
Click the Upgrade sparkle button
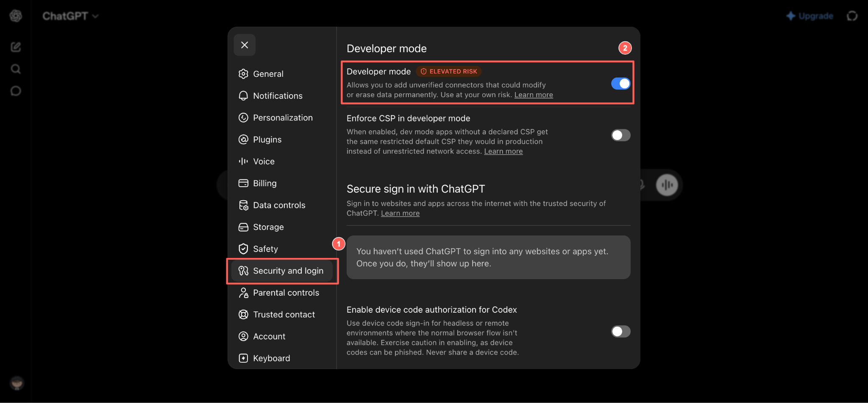pyautogui.click(x=810, y=16)
